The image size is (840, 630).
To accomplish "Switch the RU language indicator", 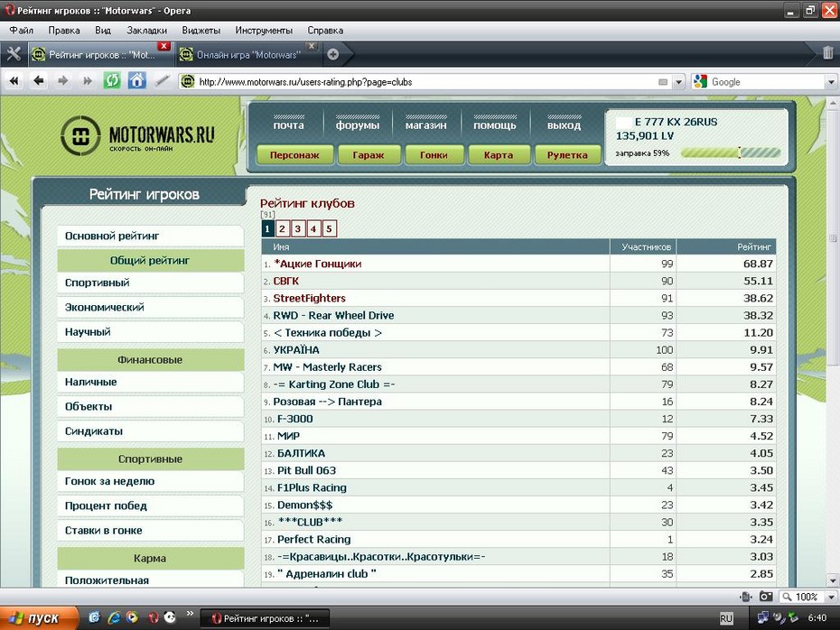I will coord(726,618).
